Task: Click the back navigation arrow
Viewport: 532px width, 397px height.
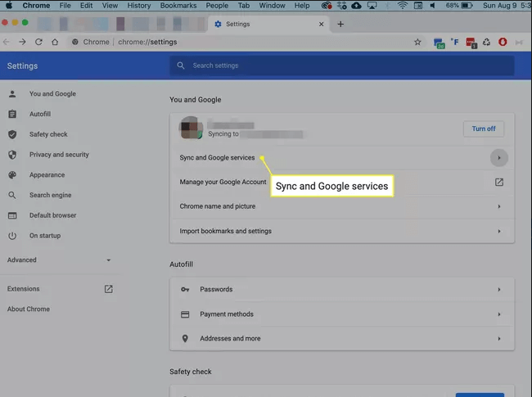Action: click(x=6, y=42)
